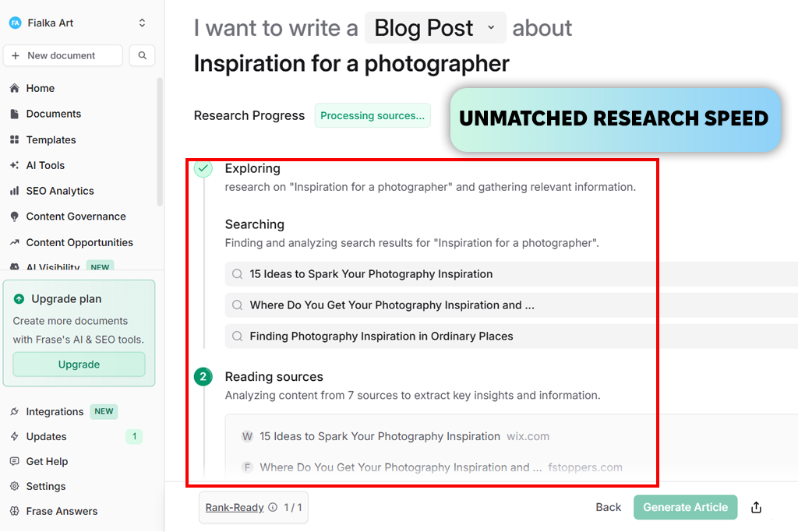Click the share/export icon beside Generate Article
798x532 pixels.
click(756, 507)
